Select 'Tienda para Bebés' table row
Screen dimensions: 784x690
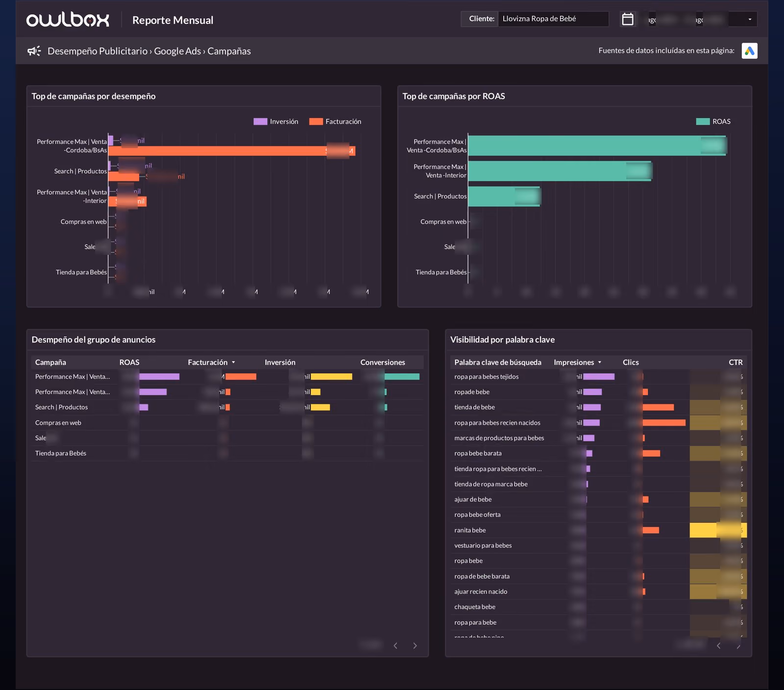[x=227, y=453]
